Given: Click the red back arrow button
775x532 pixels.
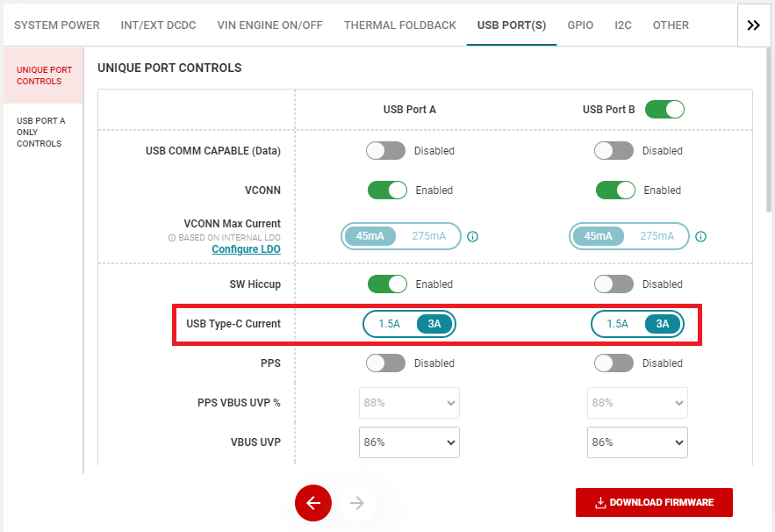Looking at the screenshot, I should tap(313, 503).
